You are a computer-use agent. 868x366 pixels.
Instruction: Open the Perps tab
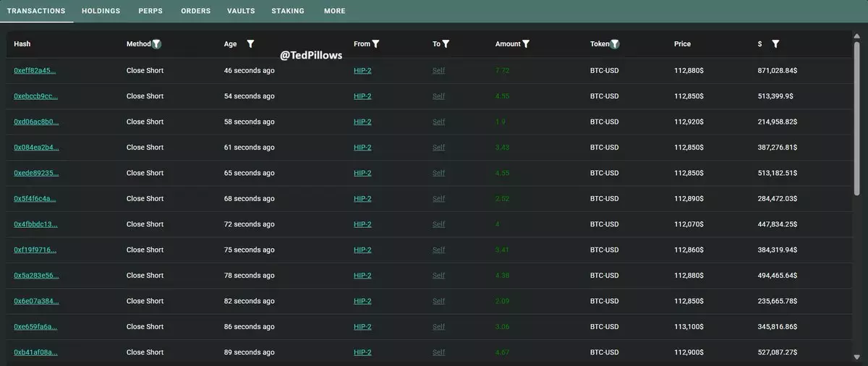click(150, 11)
